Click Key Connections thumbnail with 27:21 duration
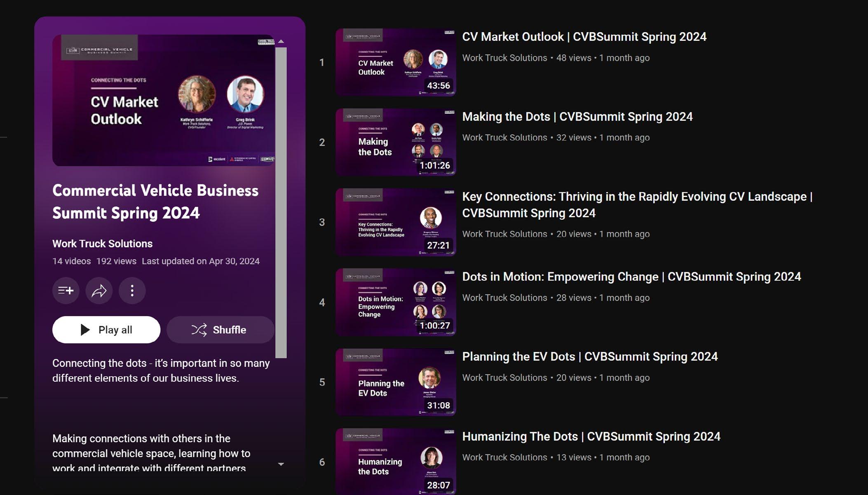The height and width of the screenshot is (495, 868). [x=395, y=222]
